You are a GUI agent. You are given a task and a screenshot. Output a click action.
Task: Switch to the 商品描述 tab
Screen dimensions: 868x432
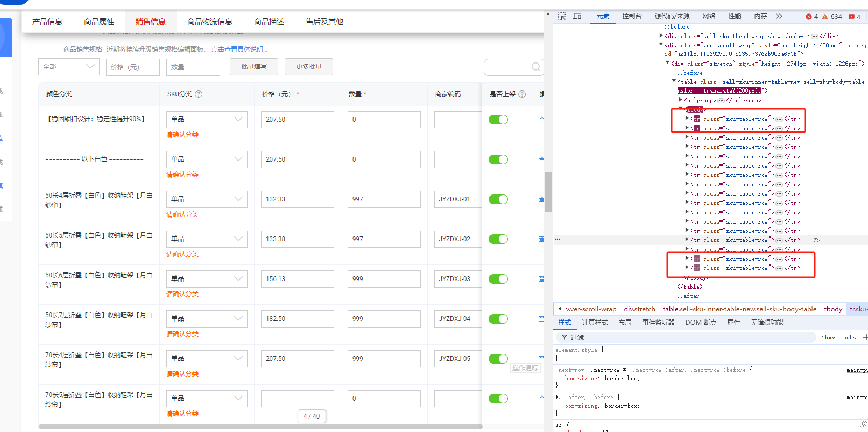tap(269, 22)
